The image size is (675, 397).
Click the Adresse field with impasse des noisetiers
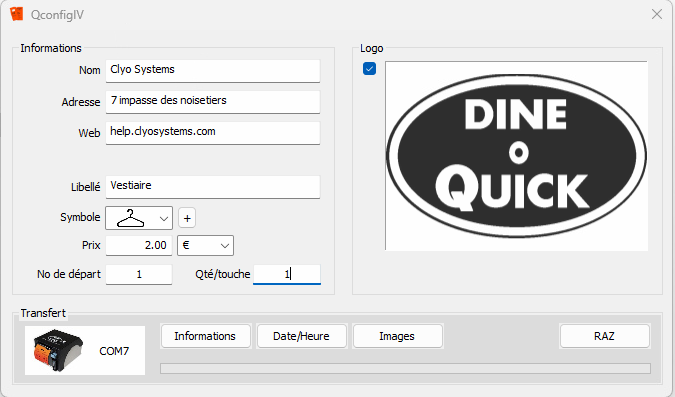coord(213,102)
